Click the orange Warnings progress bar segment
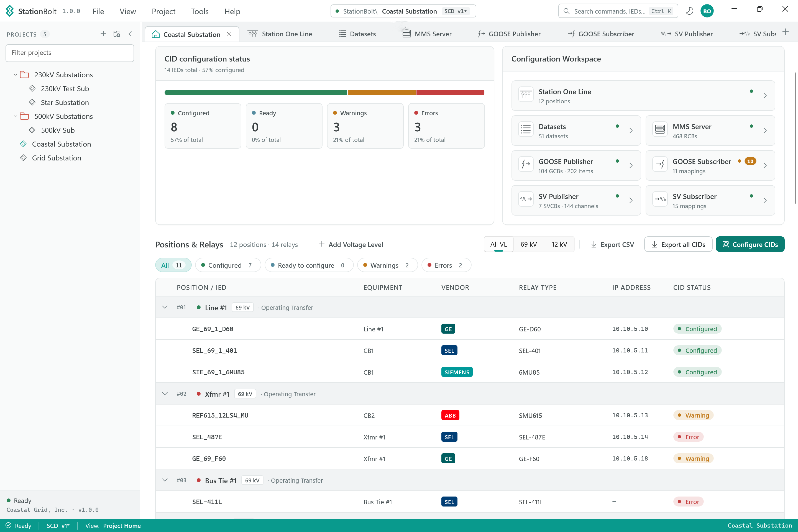798x532 pixels. [x=382, y=92]
